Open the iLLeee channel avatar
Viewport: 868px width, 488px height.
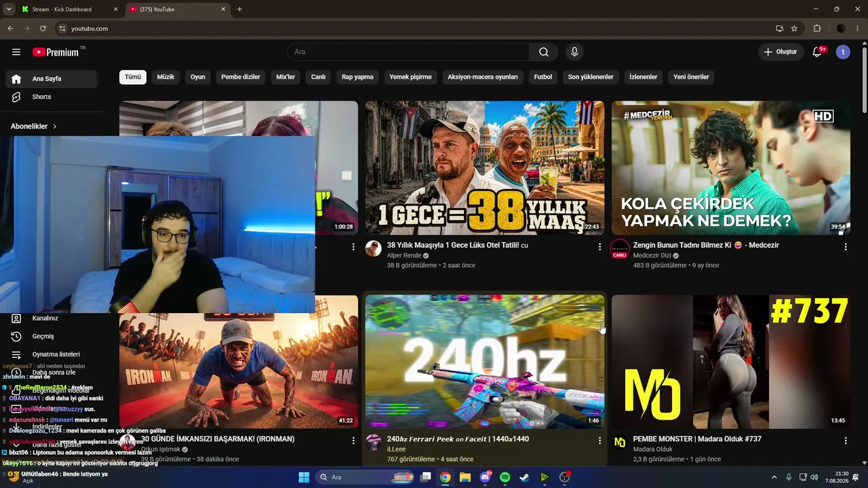point(374,442)
